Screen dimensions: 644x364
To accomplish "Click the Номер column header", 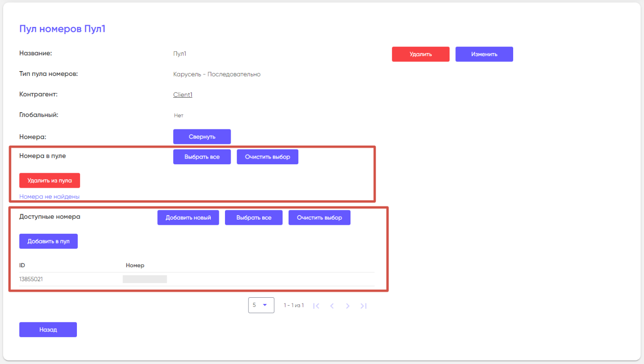I will pos(135,265).
